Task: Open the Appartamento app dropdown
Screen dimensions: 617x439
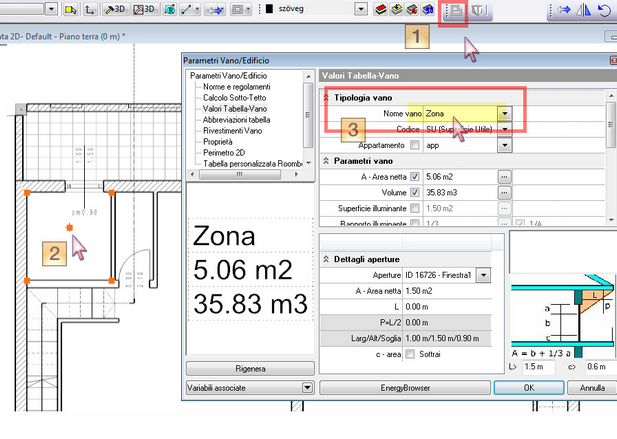Action: click(x=505, y=146)
